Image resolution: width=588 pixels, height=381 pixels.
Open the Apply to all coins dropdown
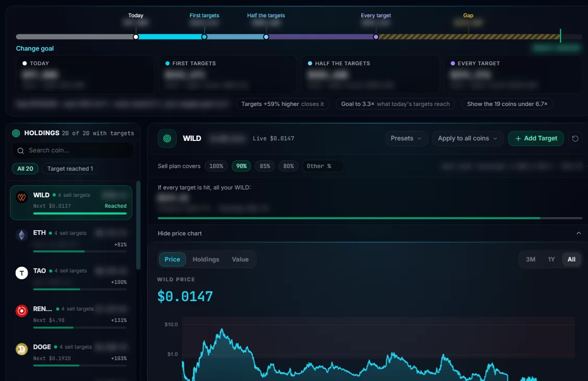[468, 138]
